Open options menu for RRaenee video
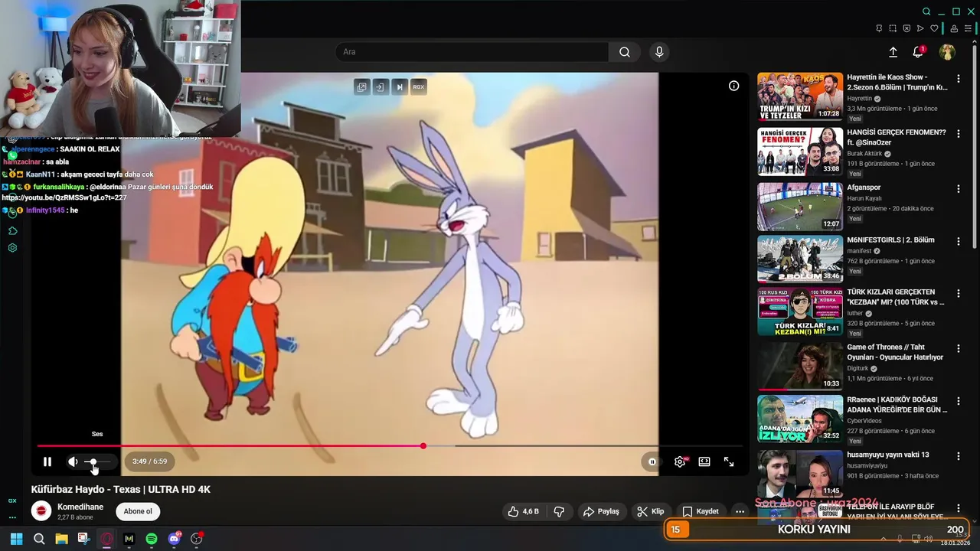Image resolution: width=980 pixels, height=551 pixels. click(x=959, y=401)
